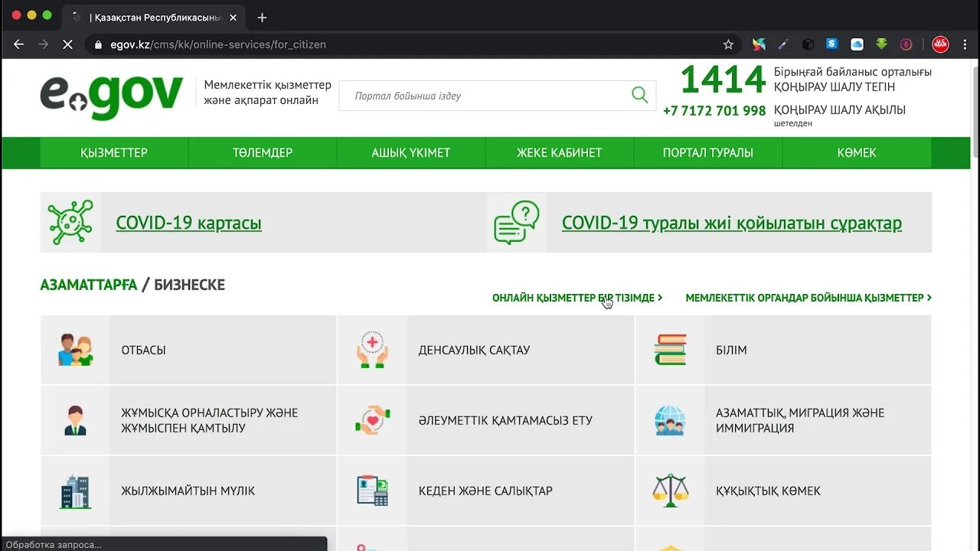Screen dimensions: 980x551
Task: Click the +7 7172 701 998 phone number
Action: 714,110
